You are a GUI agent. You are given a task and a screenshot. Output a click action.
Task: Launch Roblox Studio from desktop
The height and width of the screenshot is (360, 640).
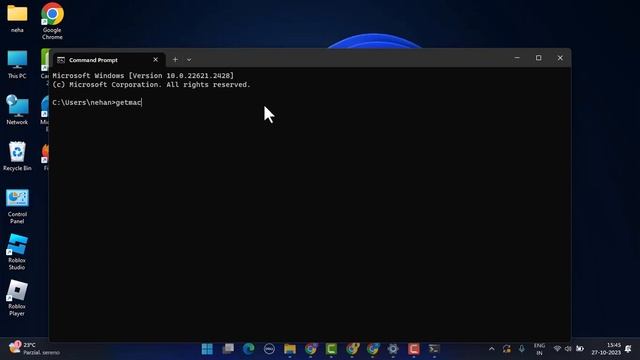(17, 252)
